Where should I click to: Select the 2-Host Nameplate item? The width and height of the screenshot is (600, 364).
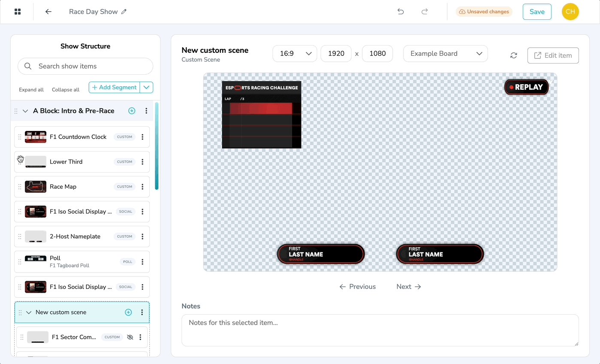(82, 237)
